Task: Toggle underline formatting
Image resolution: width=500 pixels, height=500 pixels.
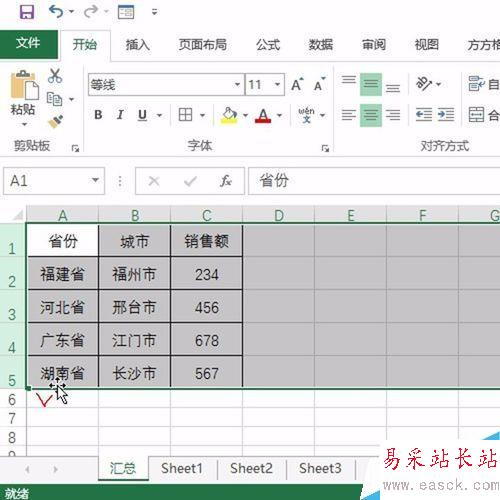Action: (142, 115)
